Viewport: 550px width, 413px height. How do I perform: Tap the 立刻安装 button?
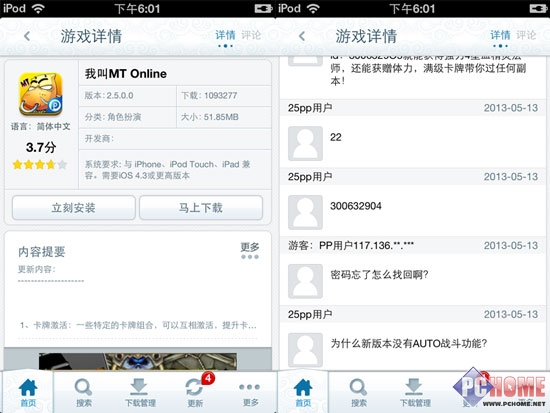click(x=74, y=208)
